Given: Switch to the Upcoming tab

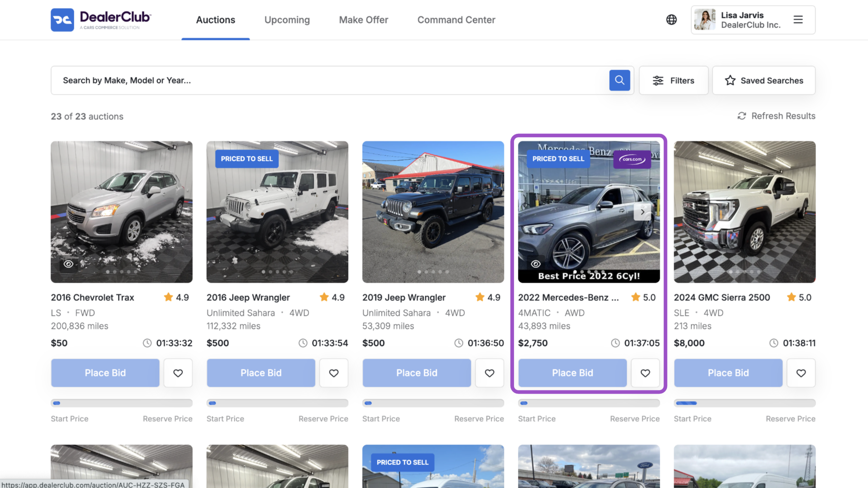Looking at the screenshot, I should click(x=287, y=20).
